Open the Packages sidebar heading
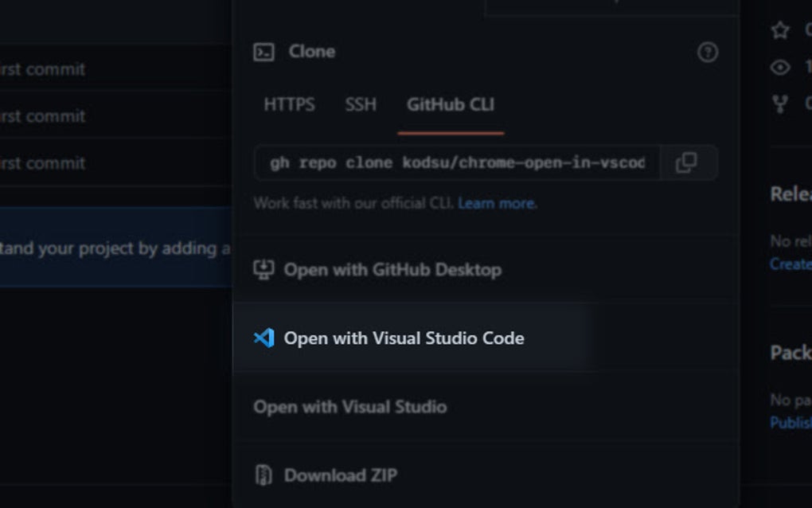812x508 pixels. 791,353
